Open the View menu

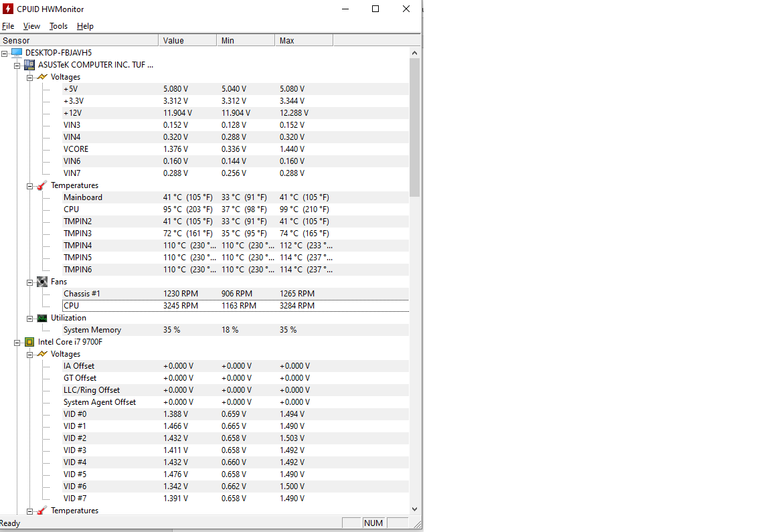[x=31, y=26]
